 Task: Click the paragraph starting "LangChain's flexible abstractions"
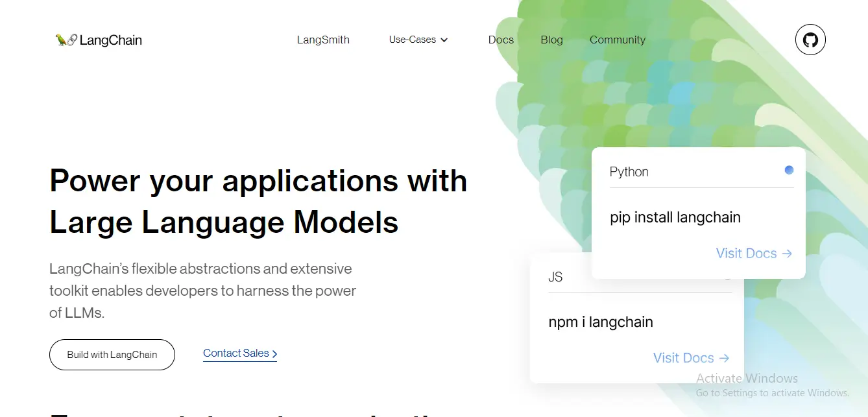tap(202, 291)
